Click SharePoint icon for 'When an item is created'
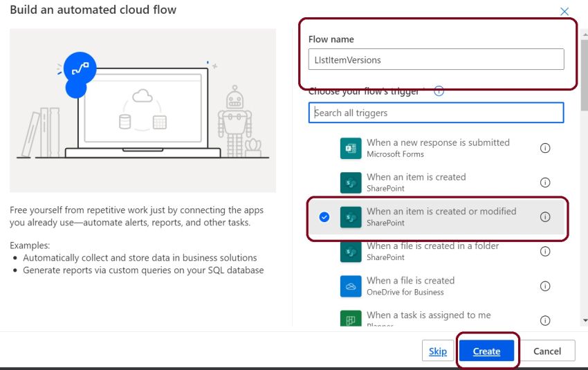The height and width of the screenshot is (370, 588). coord(351,183)
